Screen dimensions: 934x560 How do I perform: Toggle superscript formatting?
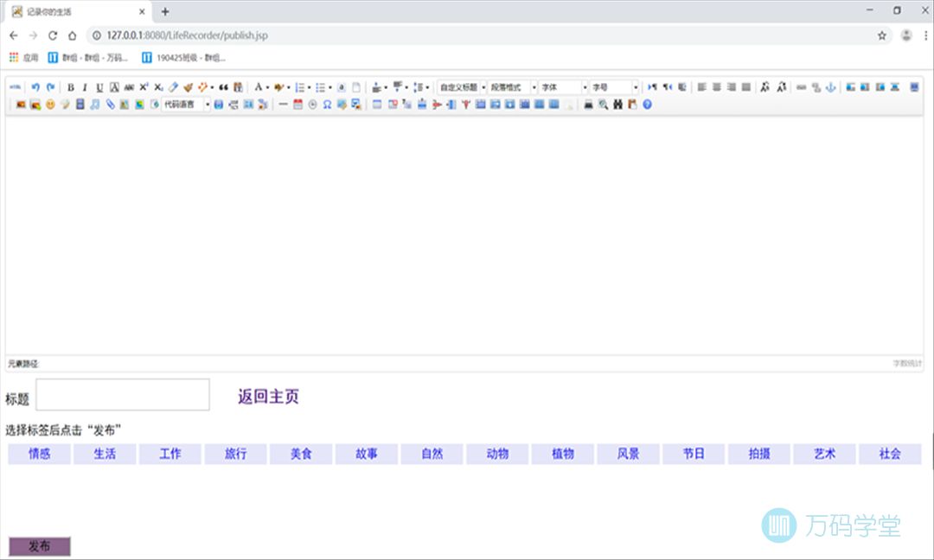(x=144, y=87)
